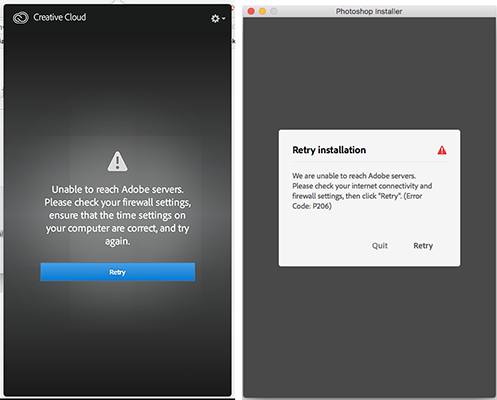Choose Quit in Retry installation dialog
The height and width of the screenshot is (400, 497).
[x=380, y=246]
